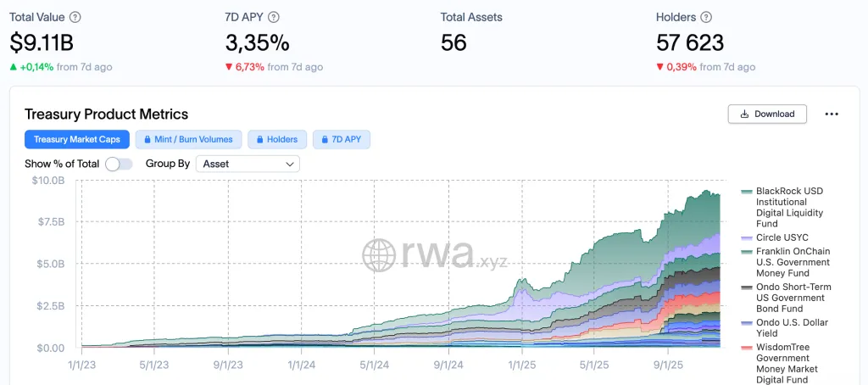Click the rwa.xyz globe watermark logo
The height and width of the screenshot is (385, 868).
point(378,253)
